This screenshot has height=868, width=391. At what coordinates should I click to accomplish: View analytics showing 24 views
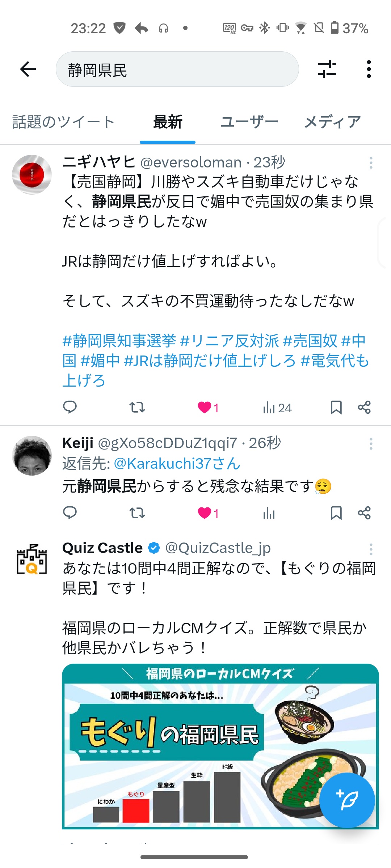tap(277, 408)
